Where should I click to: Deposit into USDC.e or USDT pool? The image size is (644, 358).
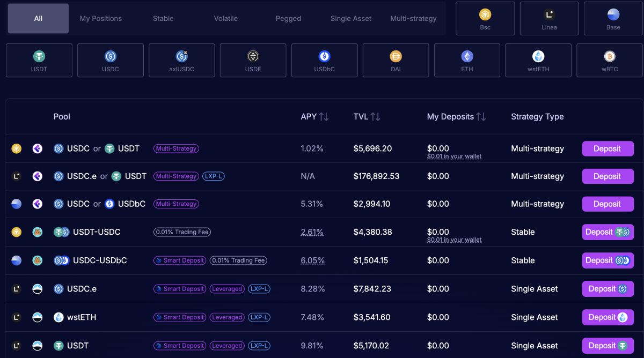(x=608, y=176)
